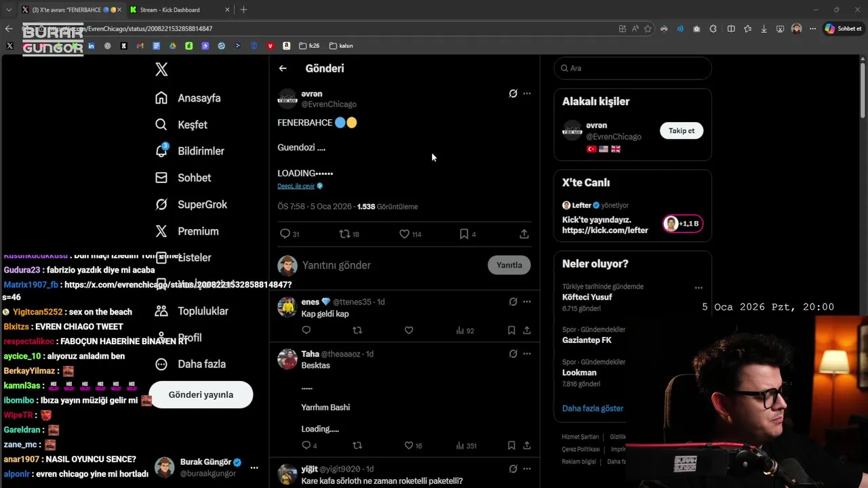View analytics on enes's reply showing 92
This screenshot has width=868, height=488.
465,331
